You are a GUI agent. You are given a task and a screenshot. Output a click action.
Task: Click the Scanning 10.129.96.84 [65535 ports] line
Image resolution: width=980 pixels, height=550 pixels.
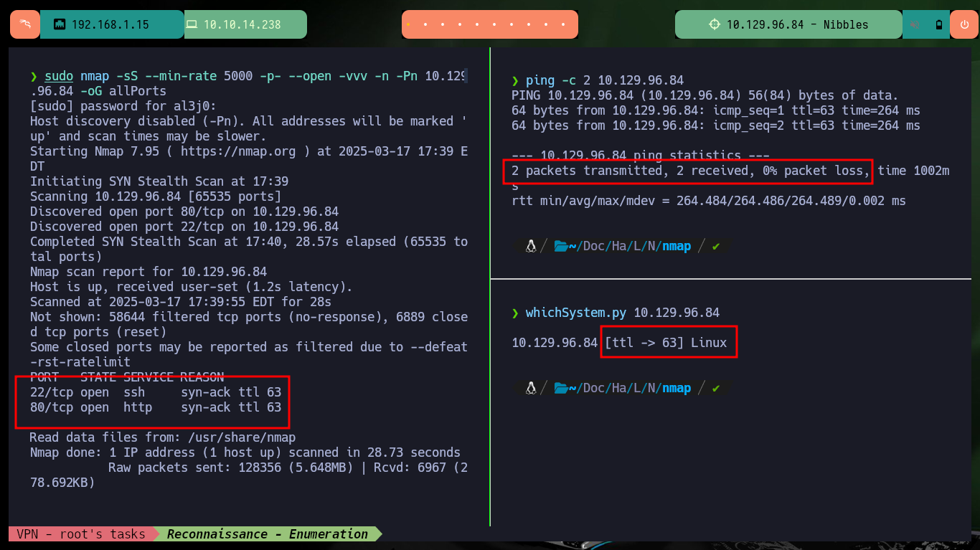coord(156,196)
